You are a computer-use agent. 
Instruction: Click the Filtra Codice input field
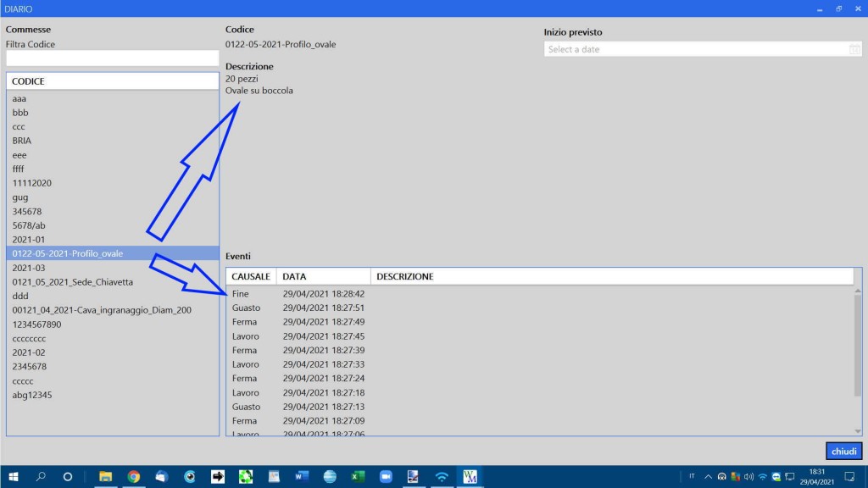coord(113,58)
